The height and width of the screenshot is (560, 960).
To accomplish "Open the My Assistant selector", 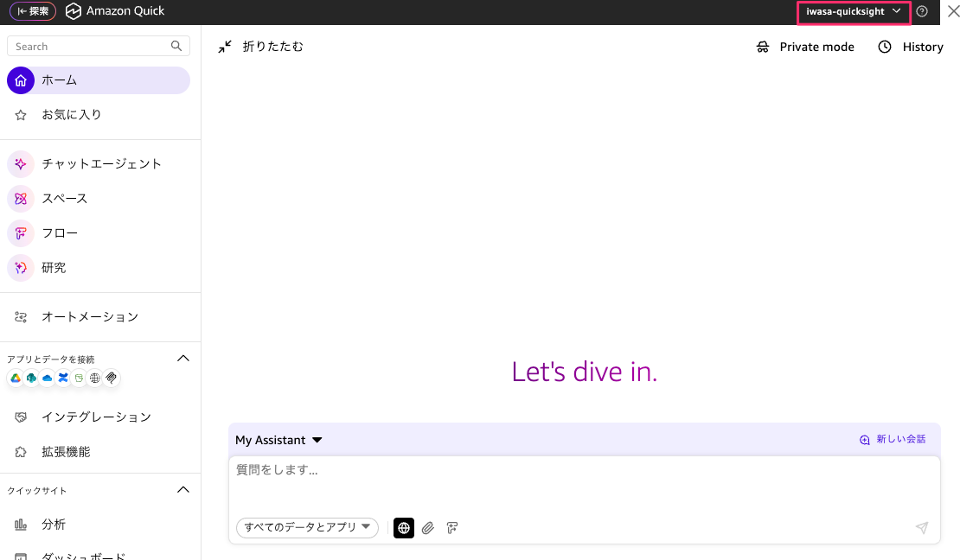I will tap(278, 440).
